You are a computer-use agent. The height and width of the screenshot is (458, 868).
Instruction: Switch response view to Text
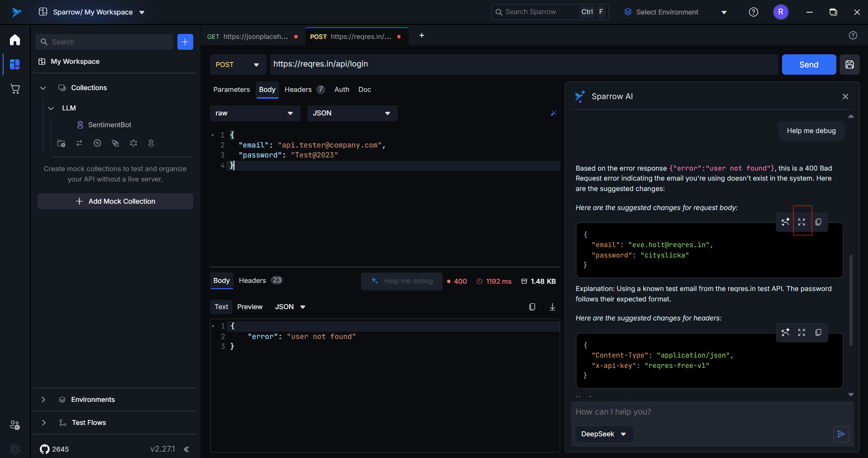pos(221,307)
